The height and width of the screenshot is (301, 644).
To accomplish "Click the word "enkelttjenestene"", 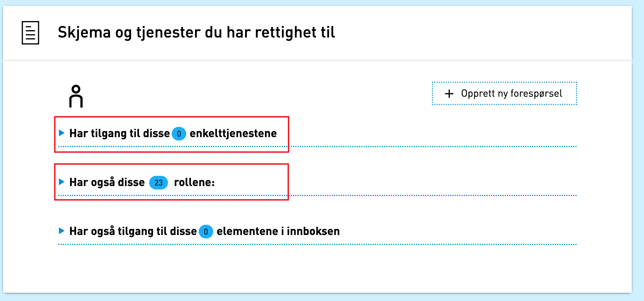I will (x=233, y=133).
